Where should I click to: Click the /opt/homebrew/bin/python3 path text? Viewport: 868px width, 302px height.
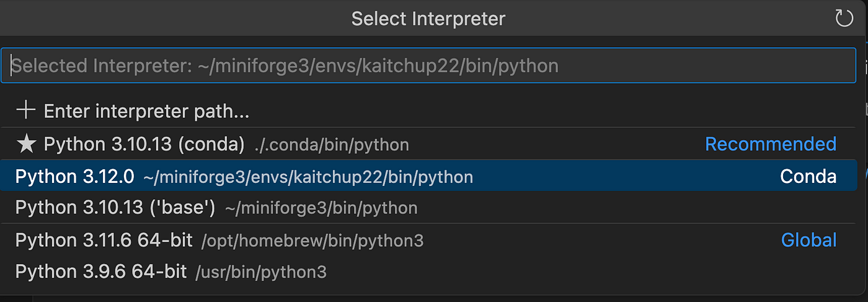(312, 241)
